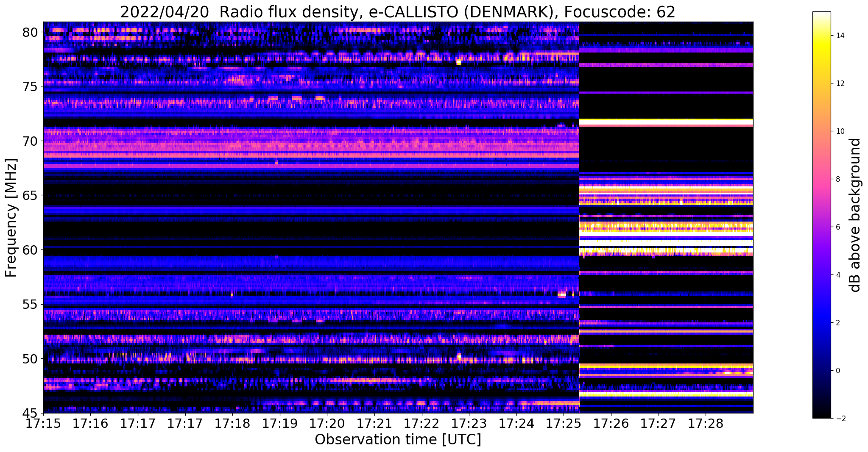Click the time tick label 17:16

(90, 424)
